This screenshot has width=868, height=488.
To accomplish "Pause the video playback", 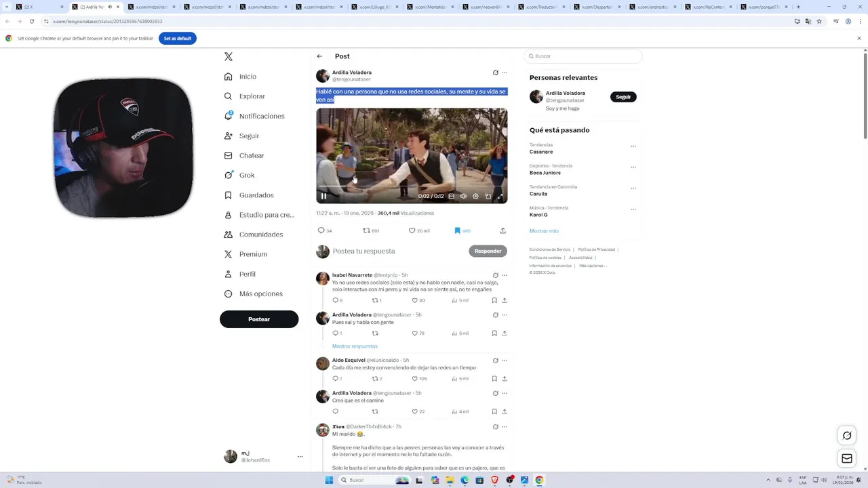I will [323, 197].
